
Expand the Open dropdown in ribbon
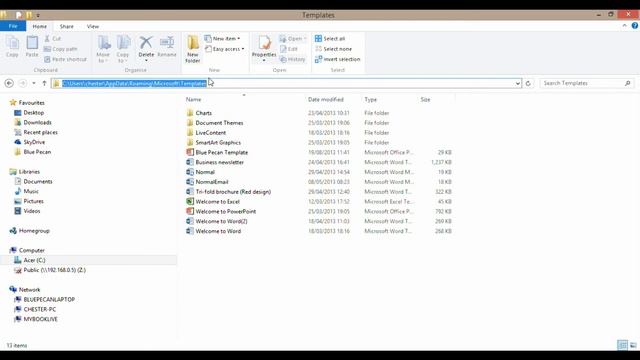[293, 38]
